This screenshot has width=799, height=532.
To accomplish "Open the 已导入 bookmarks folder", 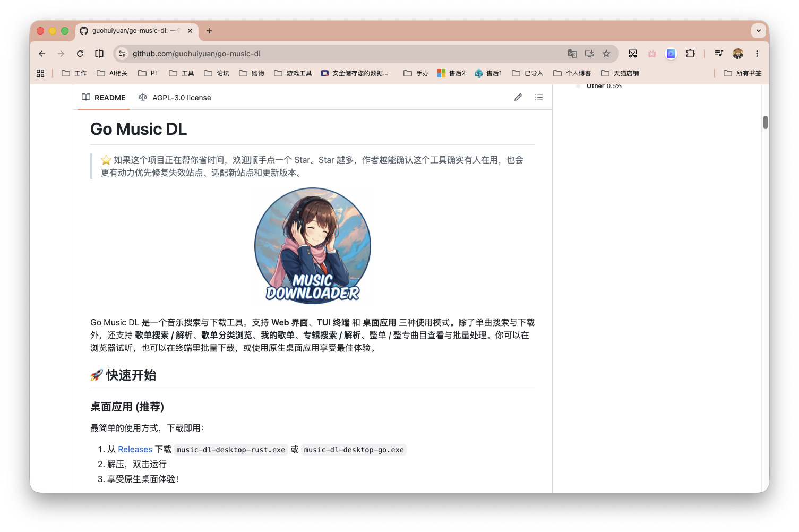I will pos(528,73).
